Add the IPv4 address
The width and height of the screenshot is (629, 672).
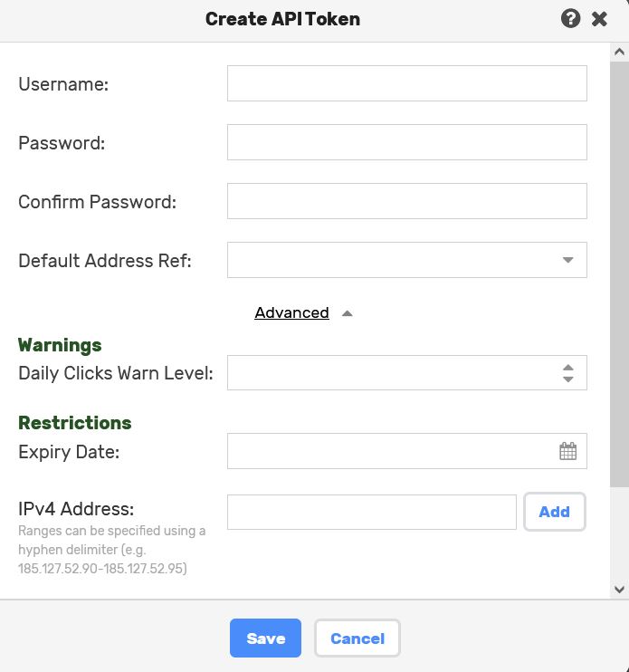(x=554, y=512)
